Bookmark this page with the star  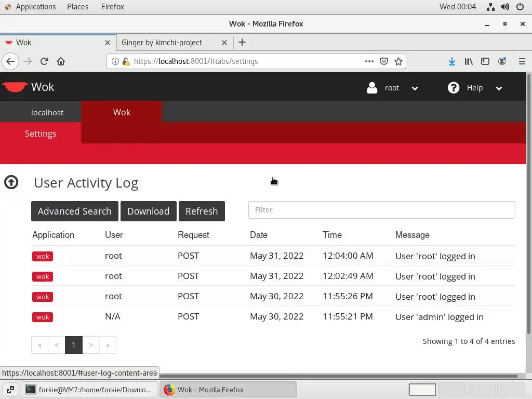398,61
